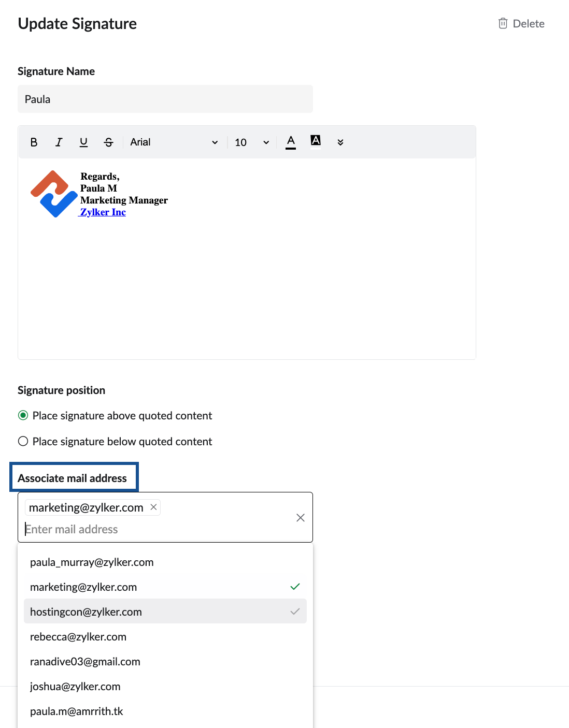Show more formatting options in toolbar
Screen dimensions: 569x728
coord(340,142)
